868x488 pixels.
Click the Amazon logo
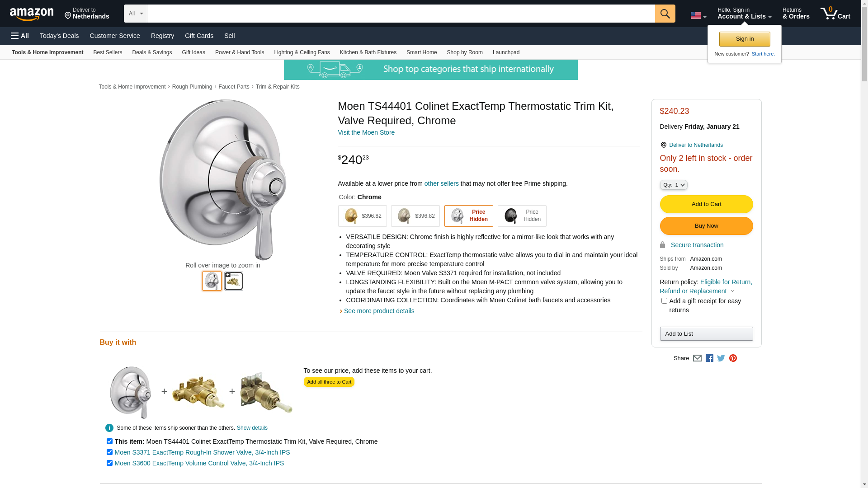pos(32,14)
